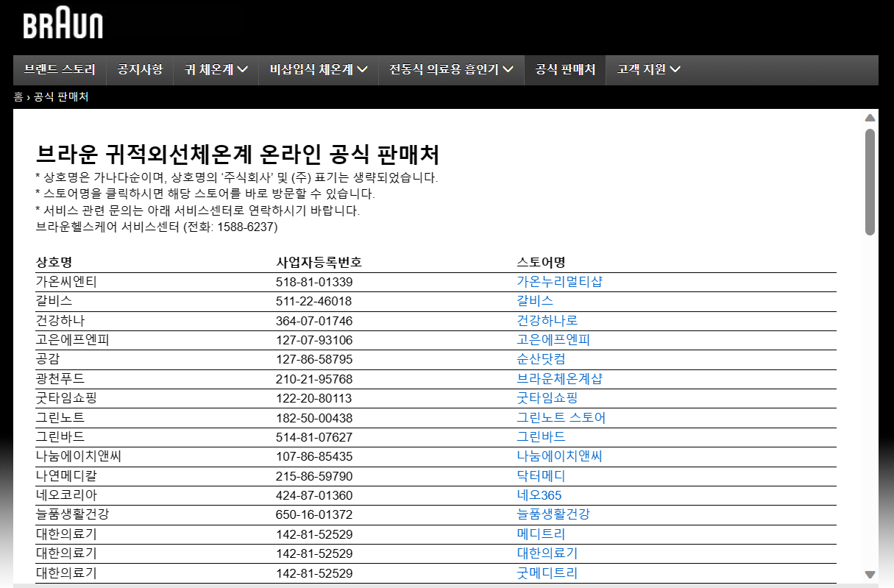Click the page heading 브라운 귀적외선체온계 온라인 공식 판매처
Viewport: 894px width, 588px height.
point(238,155)
